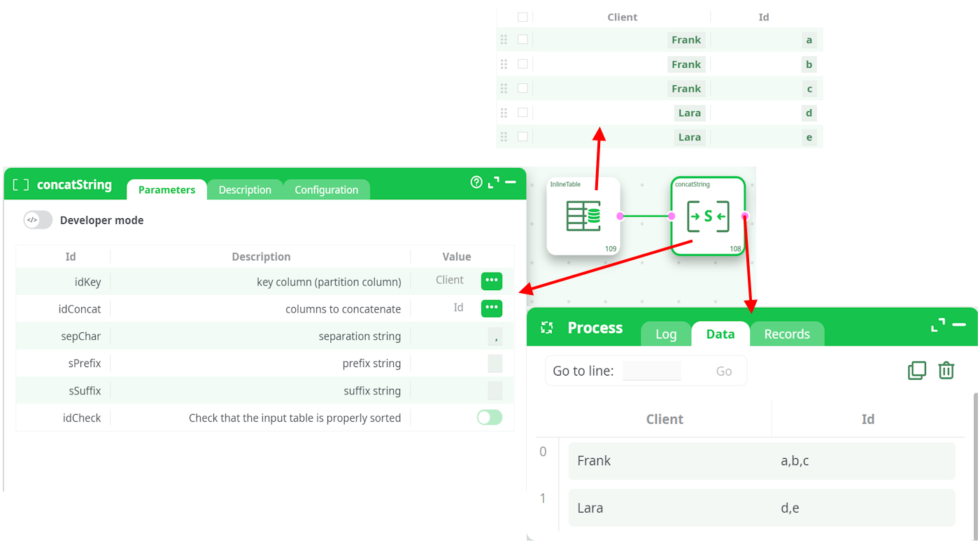Delete data with the trash icon
The image size is (980, 542).
946,371
